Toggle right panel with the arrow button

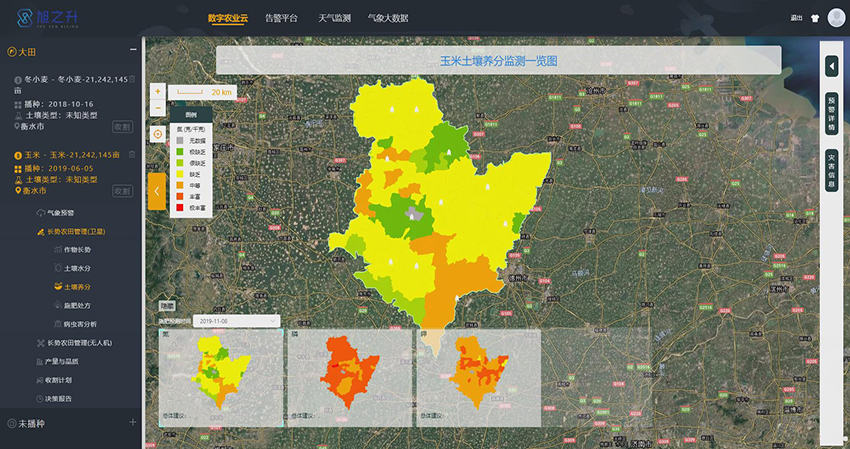(x=831, y=66)
